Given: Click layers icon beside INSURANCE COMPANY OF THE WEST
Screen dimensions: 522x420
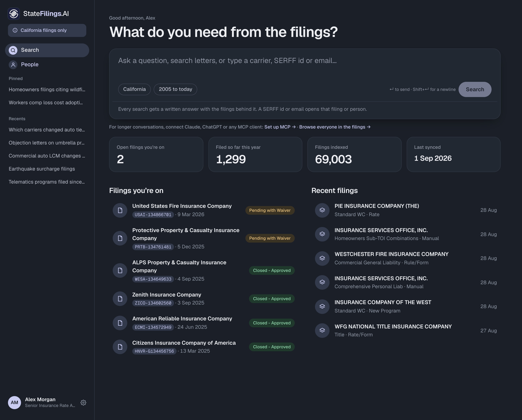Looking at the screenshot, I should coord(322,306).
